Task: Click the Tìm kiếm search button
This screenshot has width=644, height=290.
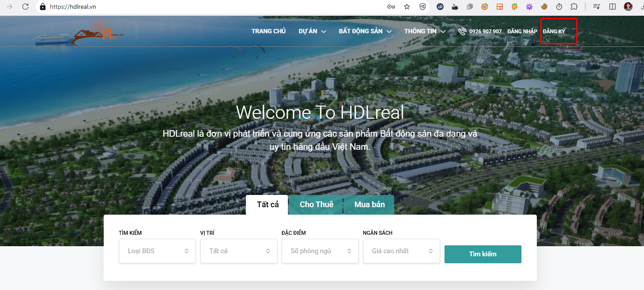Action: pos(483,254)
